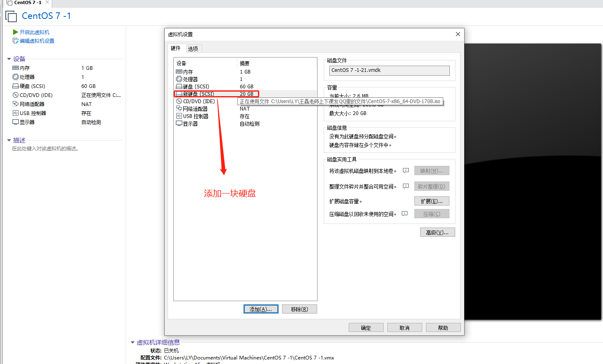Click the green play icon to power on
Image resolution: width=603 pixels, height=364 pixels.
15,32
